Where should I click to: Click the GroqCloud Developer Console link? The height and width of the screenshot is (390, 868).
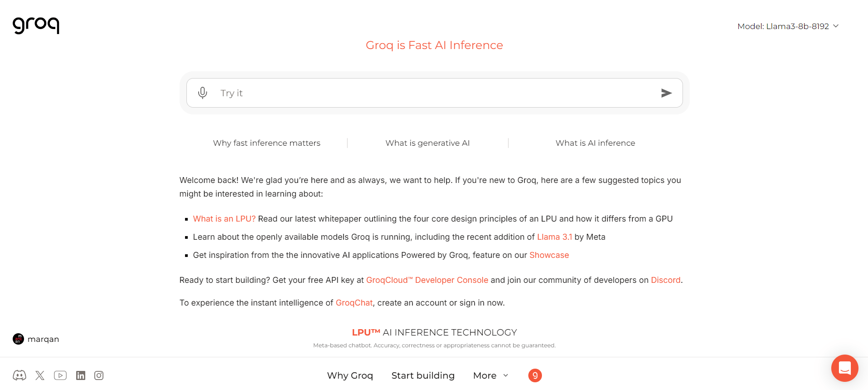click(427, 280)
